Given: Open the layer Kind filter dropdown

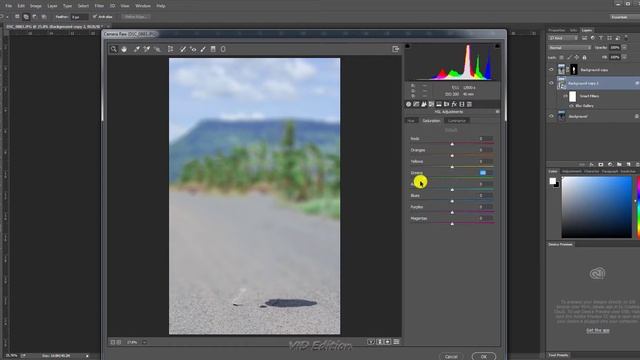Looking at the screenshot, I should click(x=563, y=38).
